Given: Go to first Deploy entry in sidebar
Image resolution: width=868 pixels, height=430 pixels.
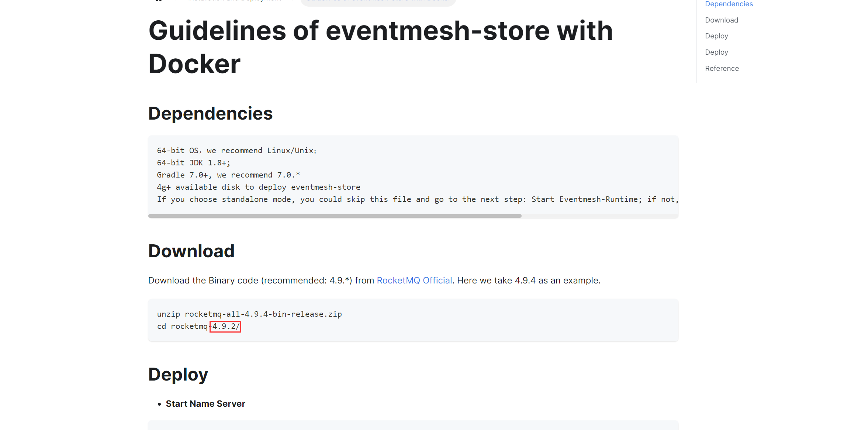Looking at the screenshot, I should [x=716, y=36].
